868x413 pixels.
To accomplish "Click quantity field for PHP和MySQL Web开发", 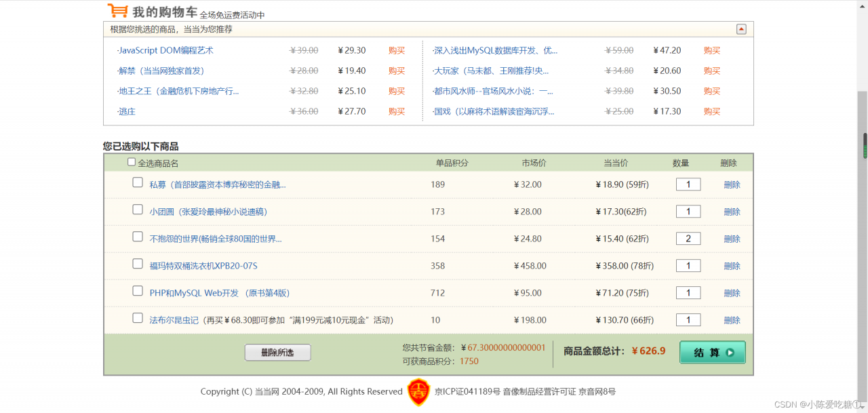I will click(x=688, y=293).
